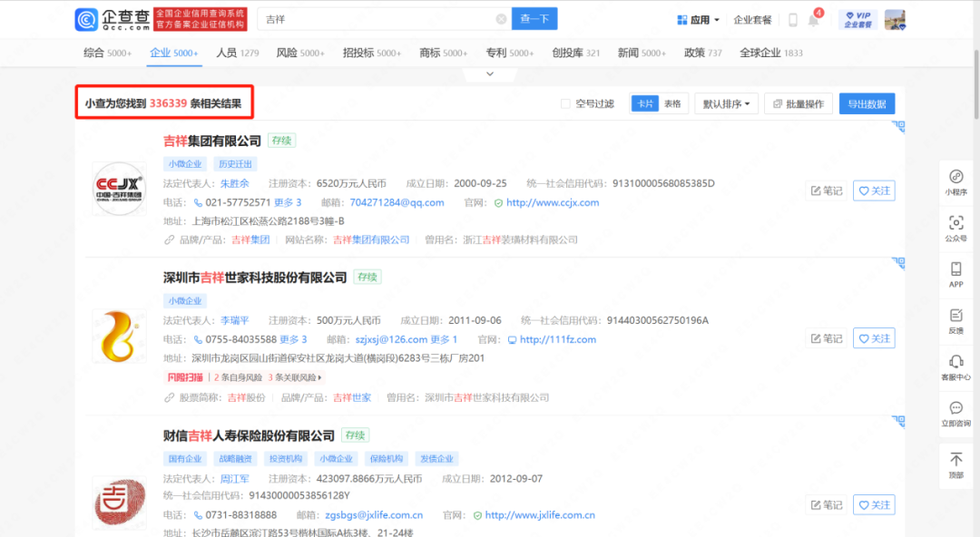Screen dimensions: 980x537
Task: Expand filter chevron below tabs
Action: [490, 73]
